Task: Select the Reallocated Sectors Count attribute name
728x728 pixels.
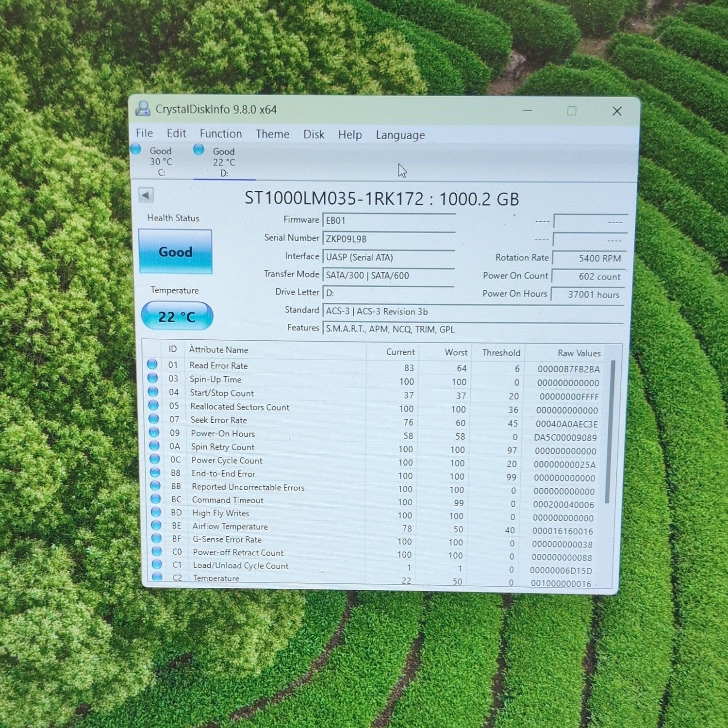Action: click(x=240, y=407)
